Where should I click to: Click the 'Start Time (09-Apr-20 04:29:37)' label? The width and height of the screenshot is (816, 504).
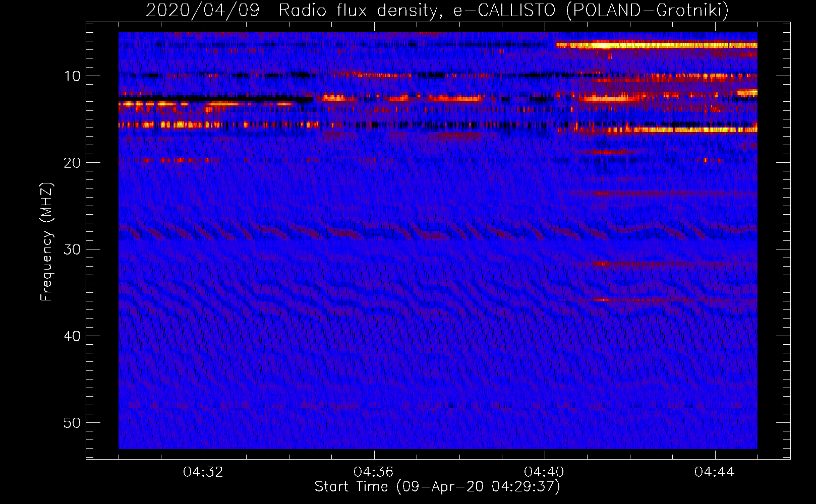437,487
